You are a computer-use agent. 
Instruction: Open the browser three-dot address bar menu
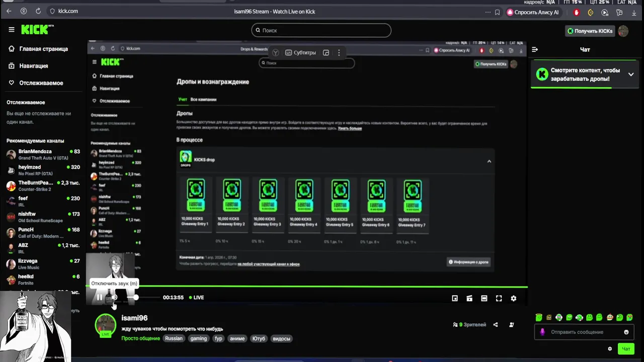487,12
